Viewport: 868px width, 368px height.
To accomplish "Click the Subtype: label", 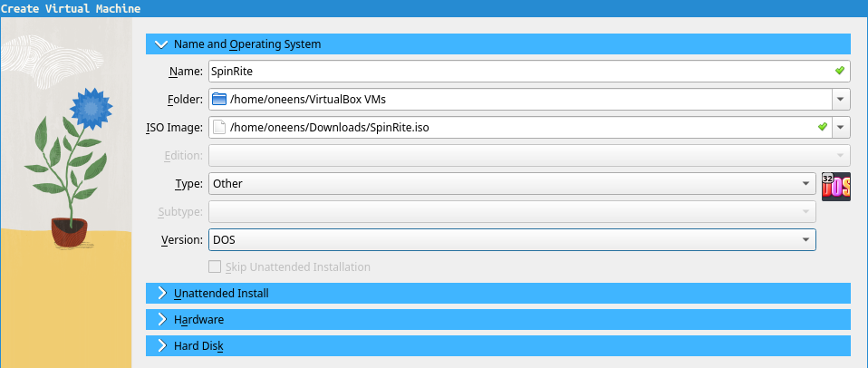I will (180, 211).
